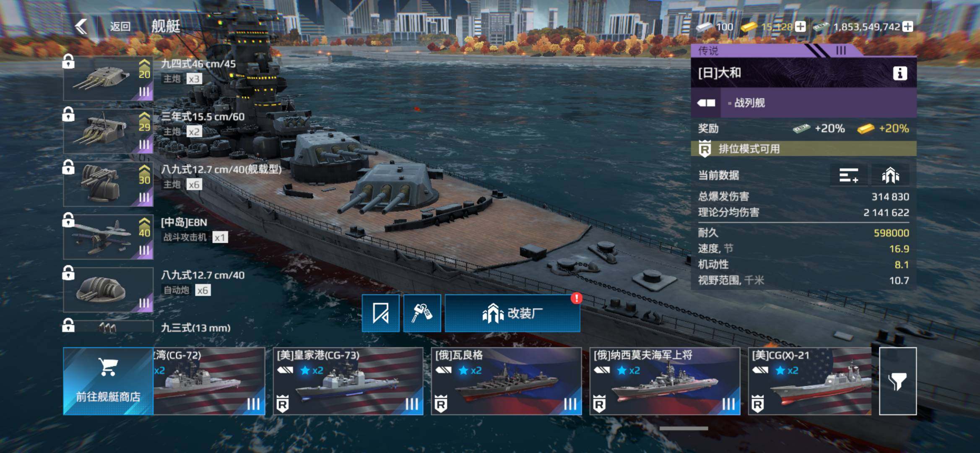Image resolution: width=980 pixels, height=453 pixels.
Task: Open the Yamato ship info icon
Action: pyautogui.click(x=899, y=73)
